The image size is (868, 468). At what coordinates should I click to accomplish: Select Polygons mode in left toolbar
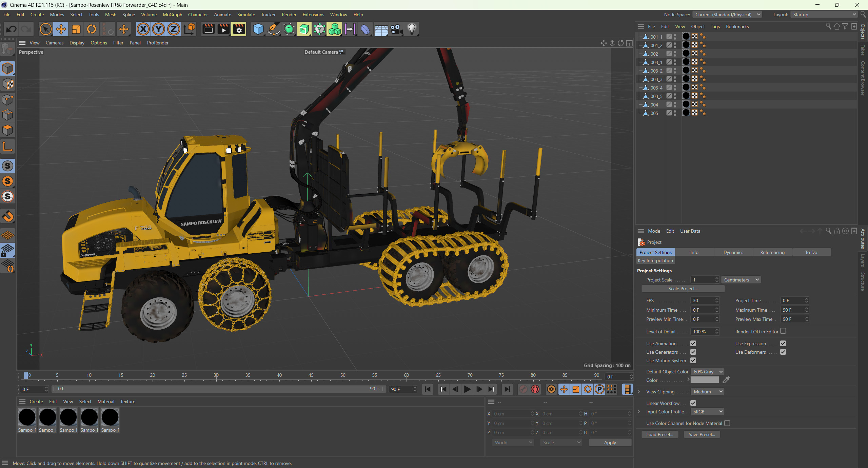click(8, 130)
